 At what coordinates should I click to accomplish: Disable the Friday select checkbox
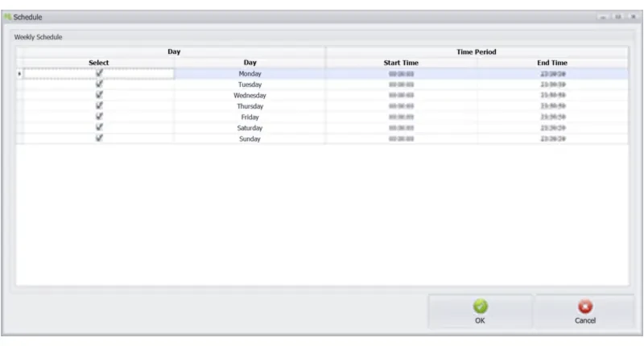pyautogui.click(x=99, y=117)
